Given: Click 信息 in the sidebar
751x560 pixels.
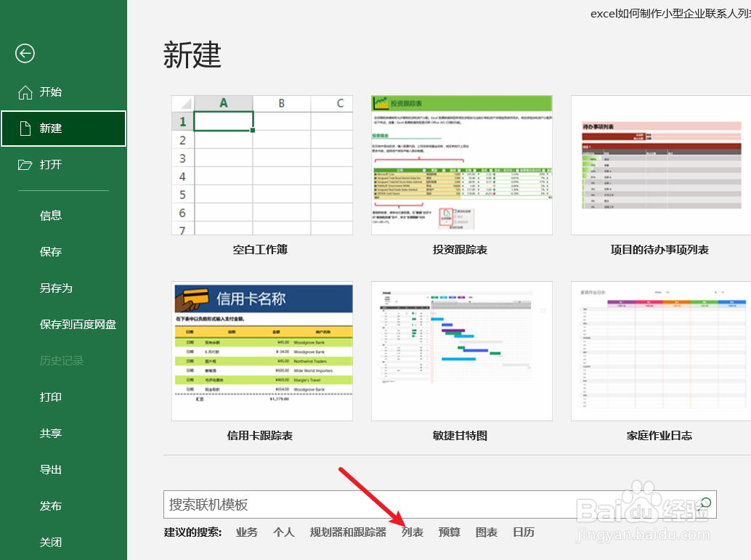Looking at the screenshot, I should 51,215.
